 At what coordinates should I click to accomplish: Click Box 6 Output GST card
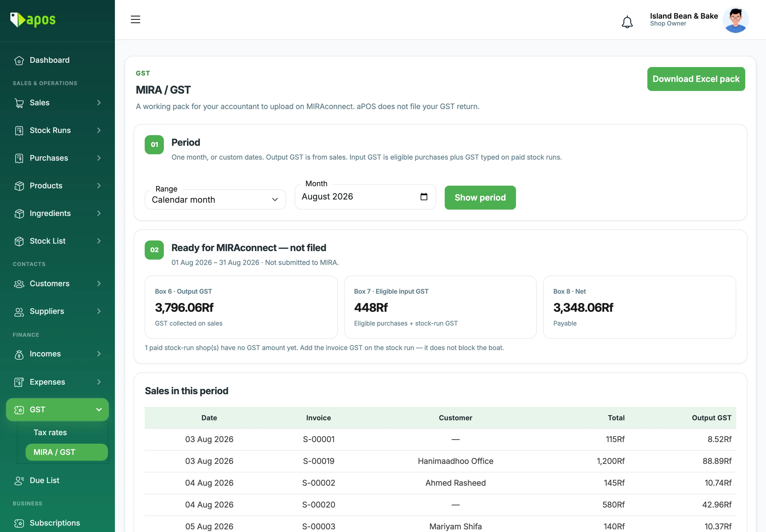coord(241,307)
